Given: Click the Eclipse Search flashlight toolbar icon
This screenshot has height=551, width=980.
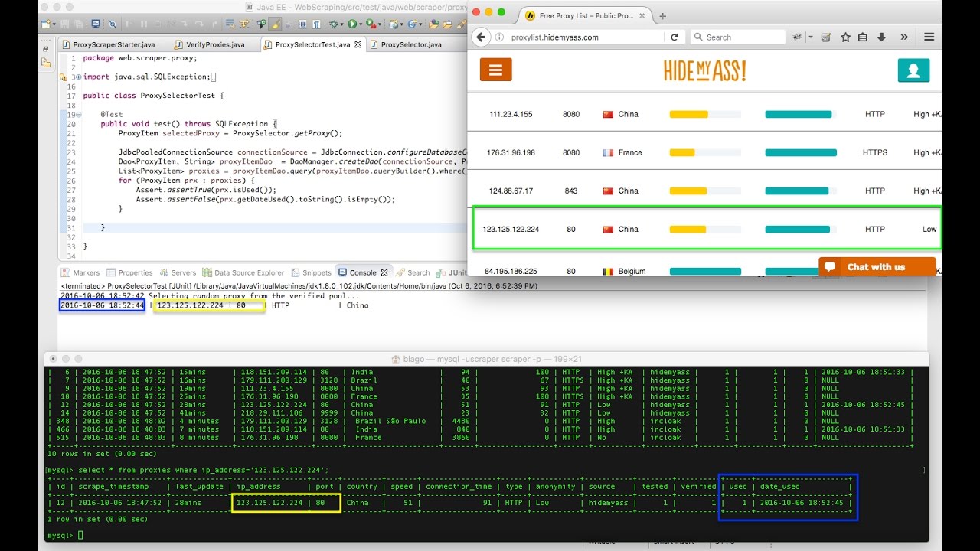Looking at the screenshot, I should 462,25.
